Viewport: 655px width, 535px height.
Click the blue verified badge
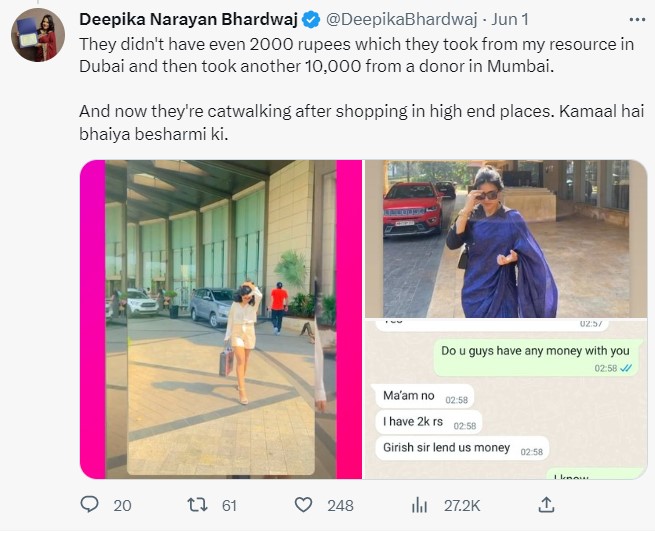[312, 19]
